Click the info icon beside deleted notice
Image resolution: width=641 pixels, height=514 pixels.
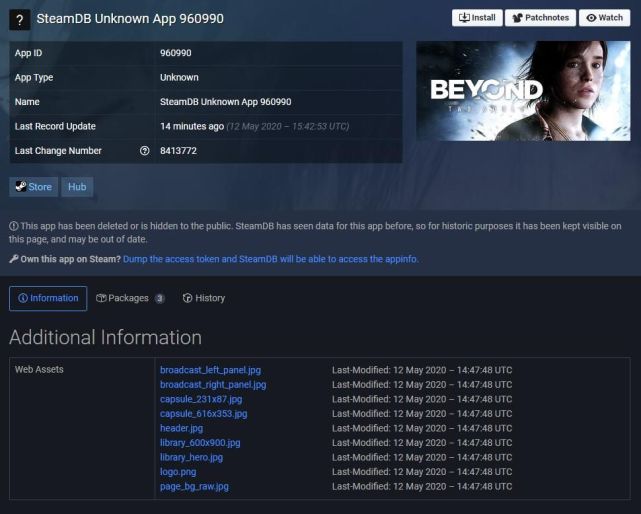pyautogui.click(x=14, y=226)
